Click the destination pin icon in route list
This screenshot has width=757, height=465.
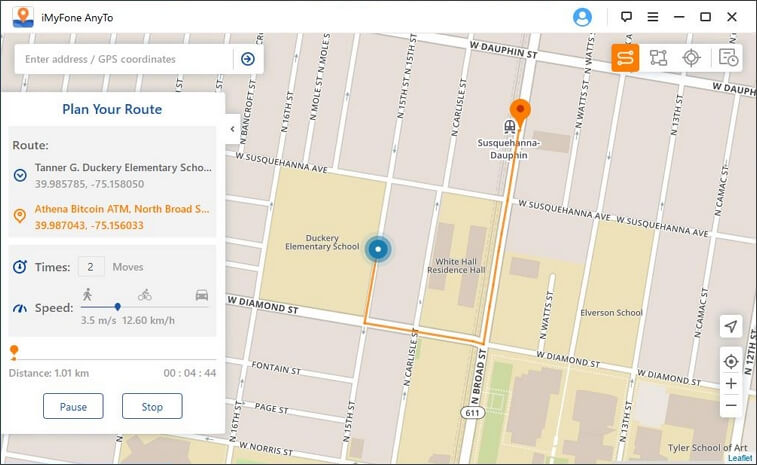[x=19, y=216]
